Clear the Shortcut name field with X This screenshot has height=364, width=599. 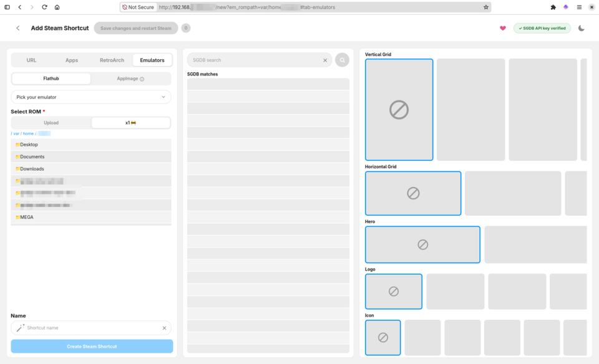click(x=164, y=328)
